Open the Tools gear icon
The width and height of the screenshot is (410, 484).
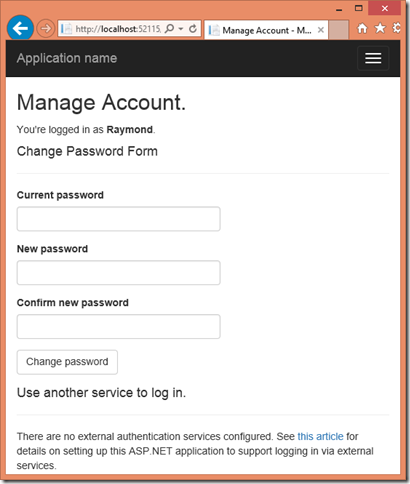tap(397, 28)
